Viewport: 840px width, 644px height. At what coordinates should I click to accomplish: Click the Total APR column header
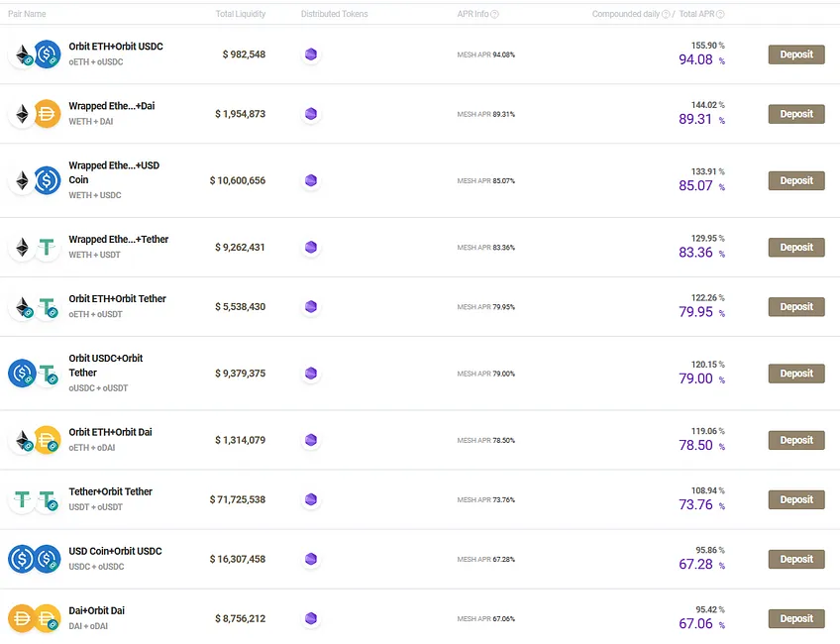pyautogui.click(x=696, y=14)
